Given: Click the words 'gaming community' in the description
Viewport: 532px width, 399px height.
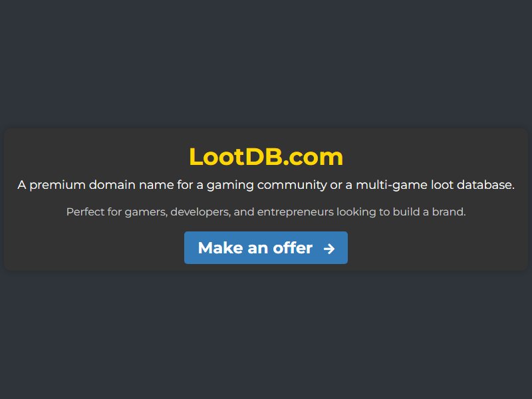Looking at the screenshot, I should tap(267, 186).
